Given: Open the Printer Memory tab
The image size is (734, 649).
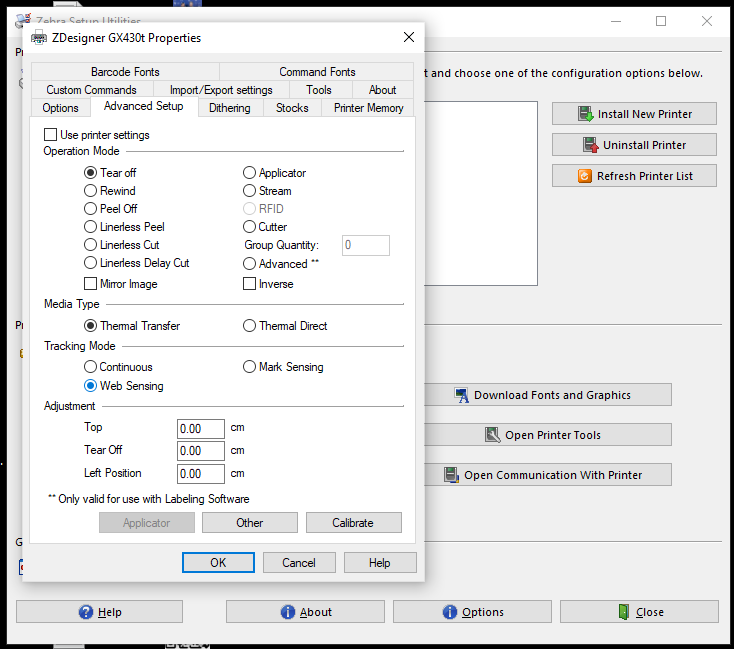Looking at the screenshot, I should tap(368, 108).
